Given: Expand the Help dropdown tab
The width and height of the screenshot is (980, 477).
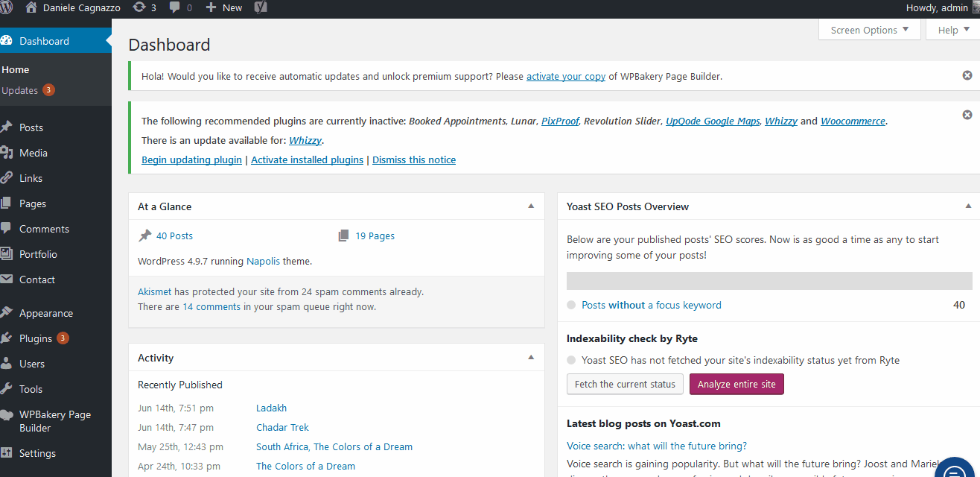Looking at the screenshot, I should tap(954, 30).
